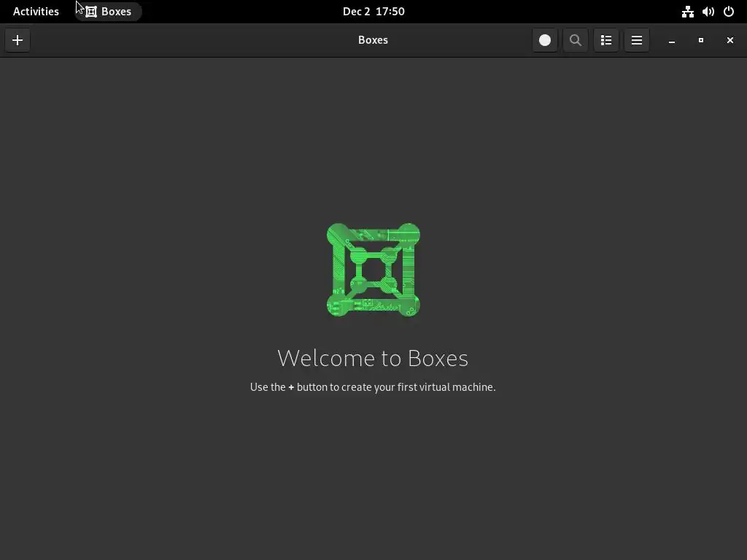Image resolution: width=747 pixels, height=560 pixels.
Task: Open the hamburger main menu
Action: click(636, 40)
